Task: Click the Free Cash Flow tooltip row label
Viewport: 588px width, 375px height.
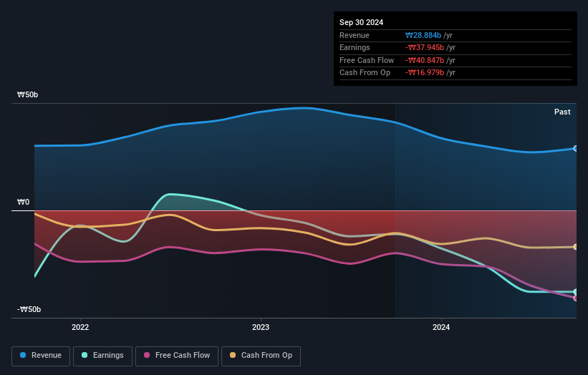Action: tap(367, 60)
